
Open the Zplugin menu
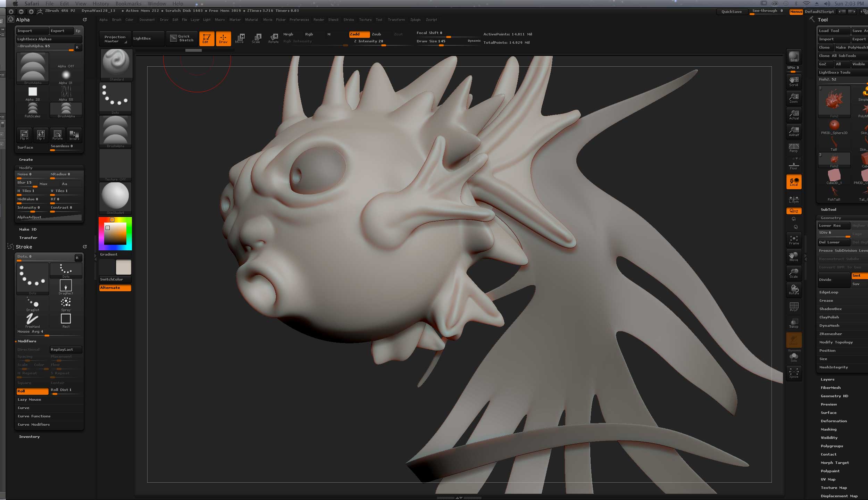coord(415,20)
